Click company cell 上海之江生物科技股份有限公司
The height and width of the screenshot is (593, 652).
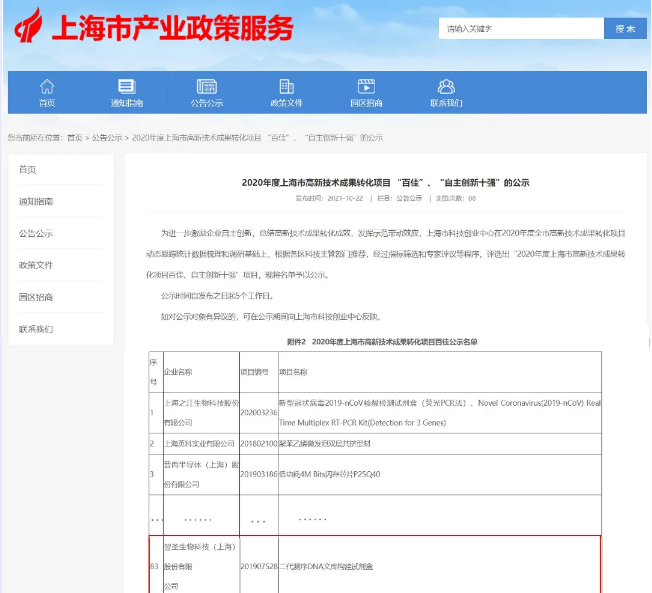pos(201,413)
